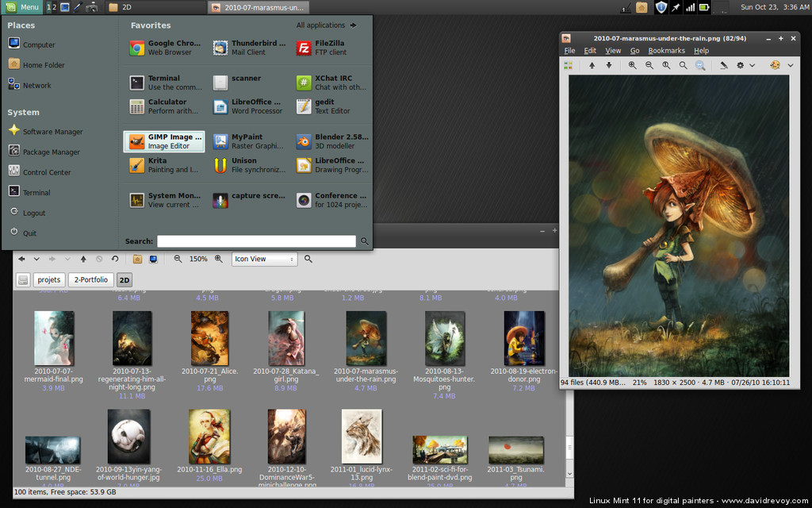The image size is (812, 508).
Task: Open MyPaint raster graphics app
Action: 247,141
